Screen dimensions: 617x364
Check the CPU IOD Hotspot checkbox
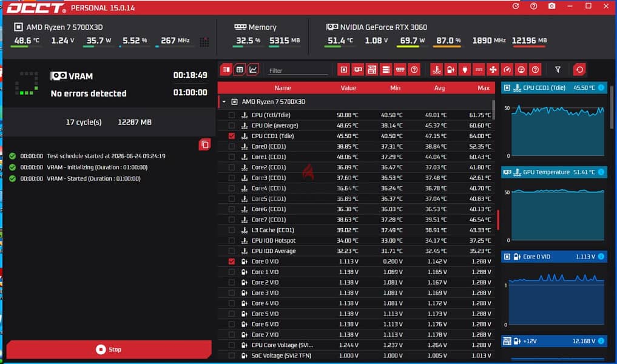(x=231, y=240)
